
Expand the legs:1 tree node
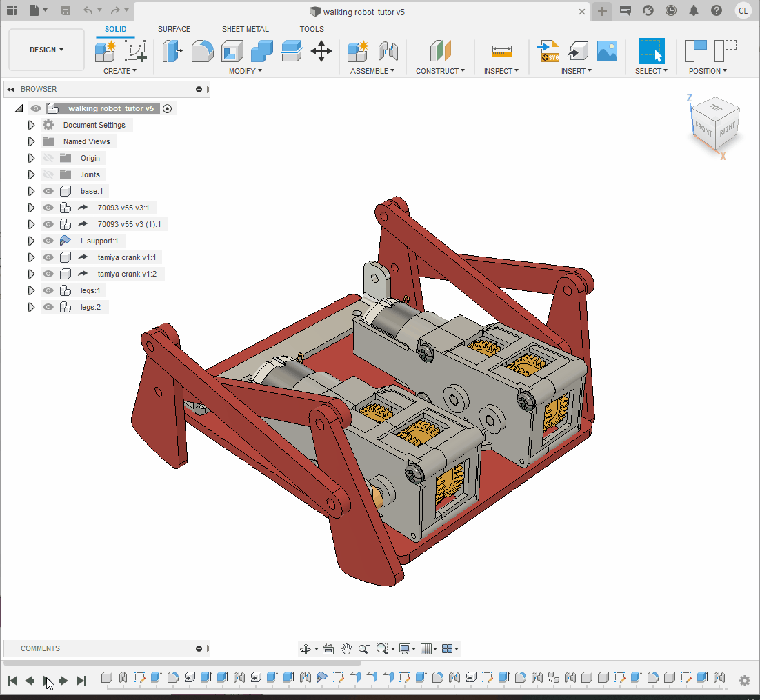[31, 290]
